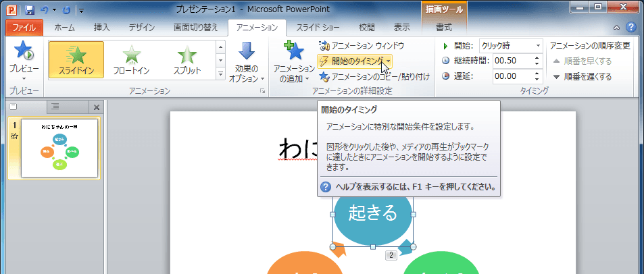Minimize the ribbon with the caret icon

(616, 28)
